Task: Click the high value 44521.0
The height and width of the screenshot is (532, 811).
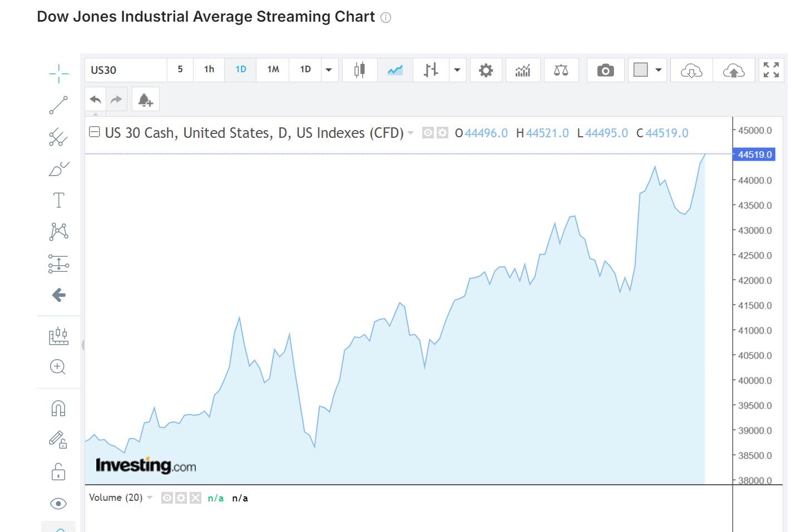Action: tap(547, 133)
